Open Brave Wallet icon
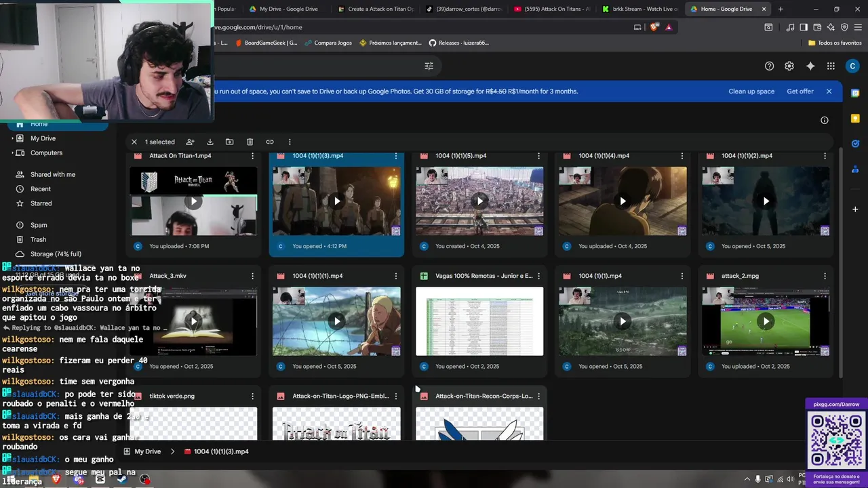The height and width of the screenshot is (488, 868). click(817, 27)
